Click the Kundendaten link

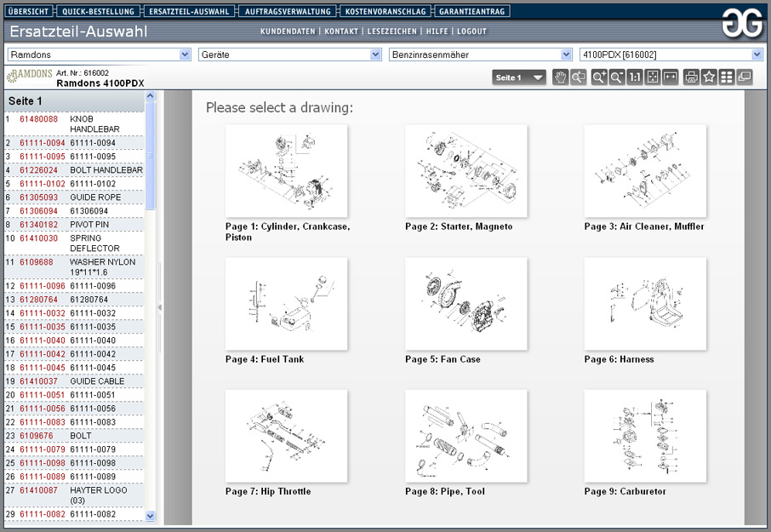[x=288, y=31]
